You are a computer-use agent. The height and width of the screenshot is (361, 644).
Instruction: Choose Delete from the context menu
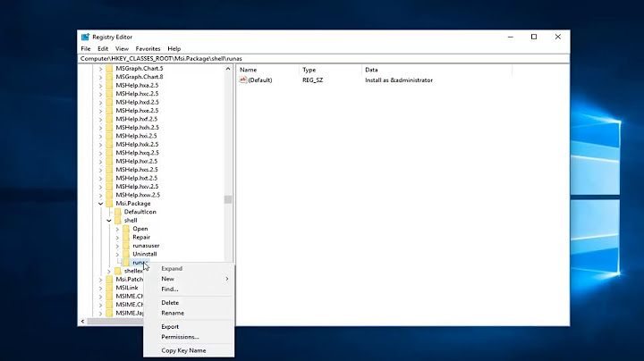pos(189,302)
